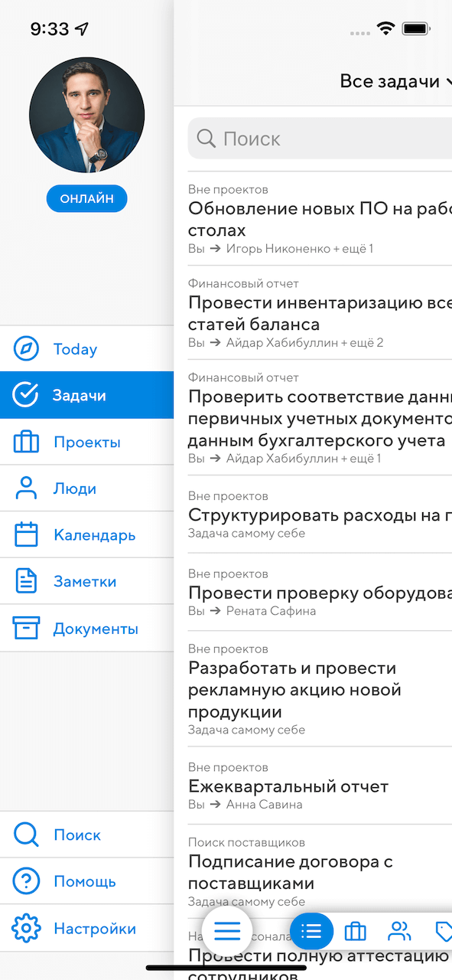Open the Today menu label
The width and height of the screenshot is (452, 980).
pyautogui.click(x=75, y=349)
